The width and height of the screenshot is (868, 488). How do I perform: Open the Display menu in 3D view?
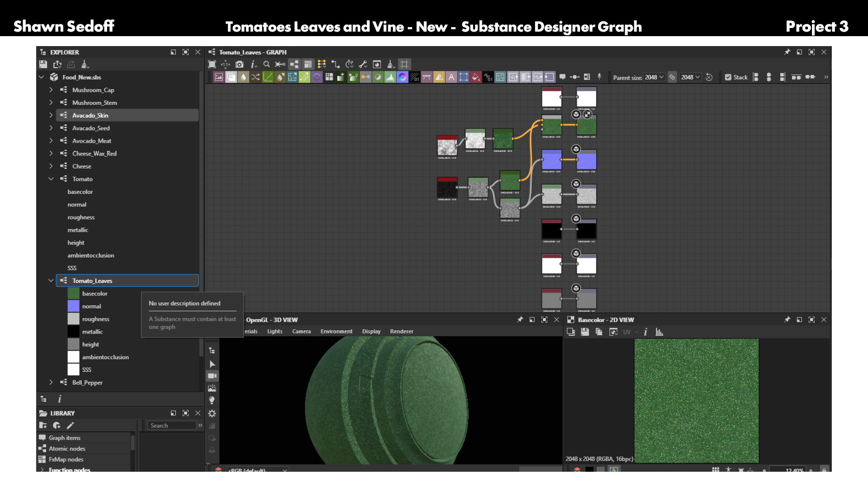[371, 331]
